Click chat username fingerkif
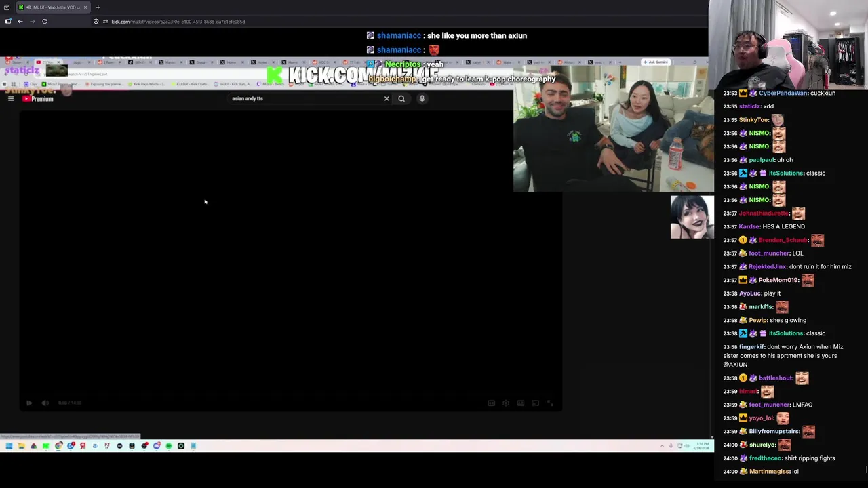 click(751, 347)
